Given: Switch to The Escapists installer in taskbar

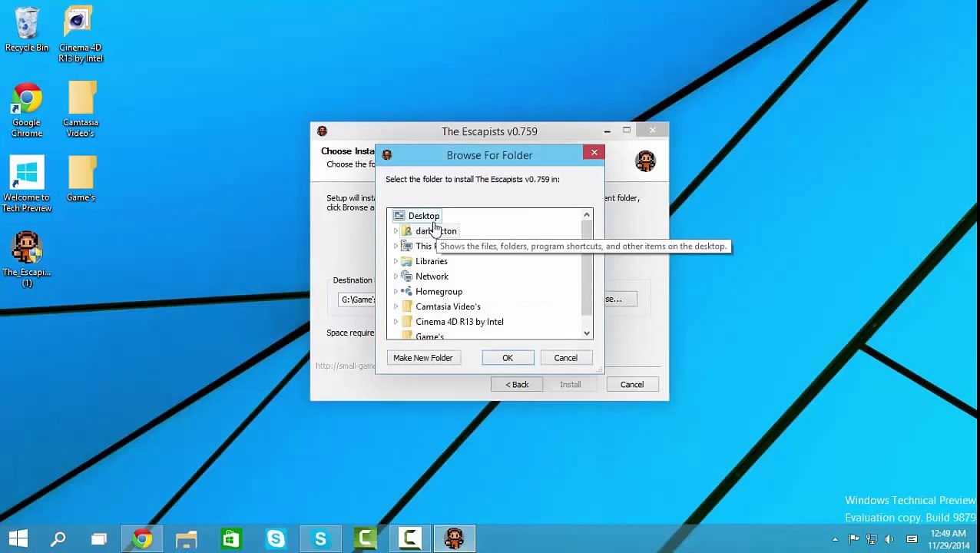Looking at the screenshot, I should click(x=454, y=539).
